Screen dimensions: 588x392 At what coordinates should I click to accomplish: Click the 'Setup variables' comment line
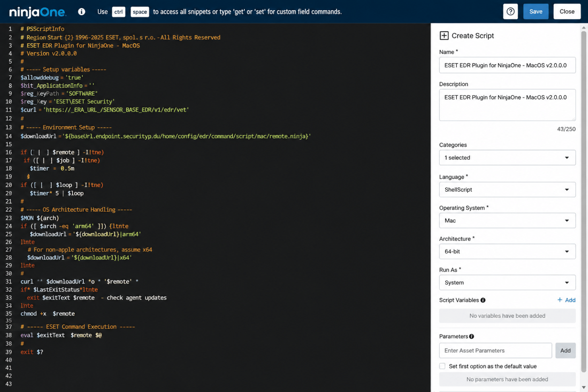(64, 70)
